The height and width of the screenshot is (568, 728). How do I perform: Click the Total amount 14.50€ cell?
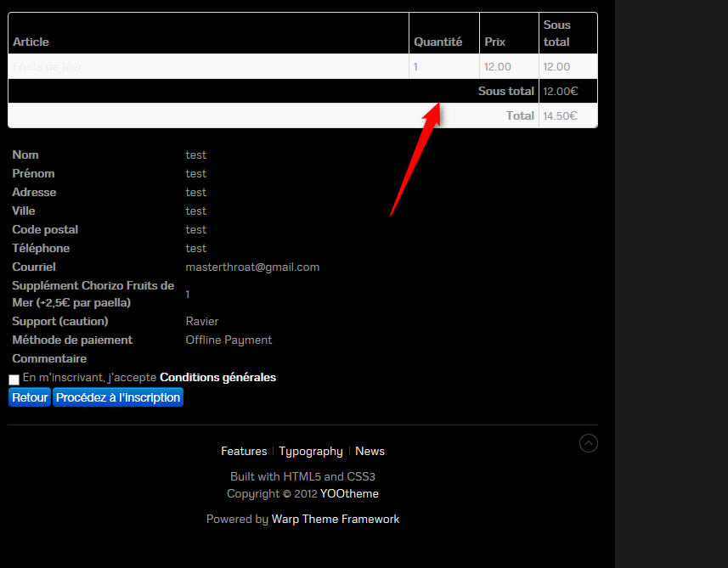click(560, 115)
